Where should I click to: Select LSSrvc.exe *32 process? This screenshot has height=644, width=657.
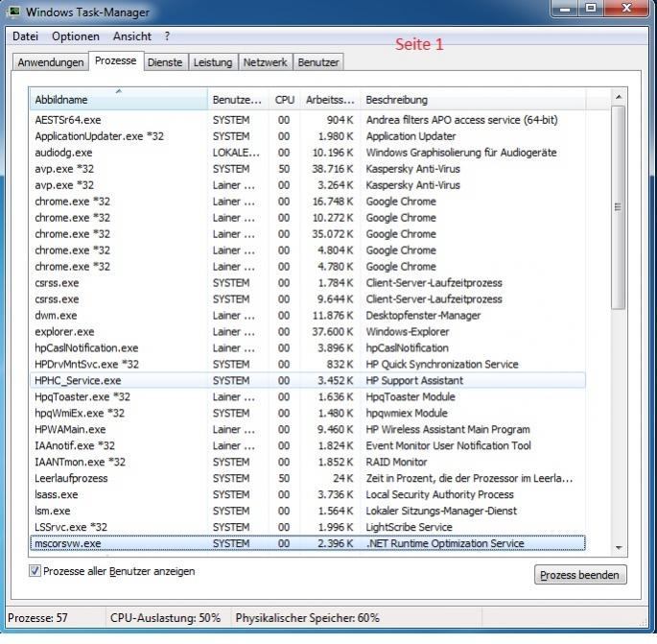[308, 528]
